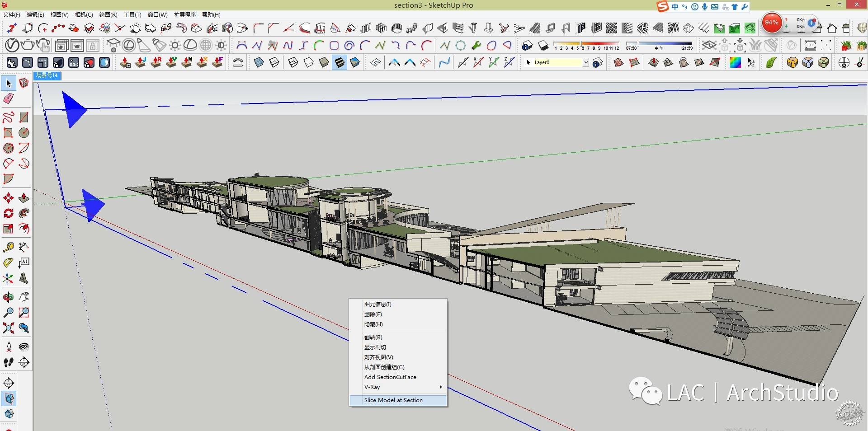Choose the Follow Me tool

point(24,213)
